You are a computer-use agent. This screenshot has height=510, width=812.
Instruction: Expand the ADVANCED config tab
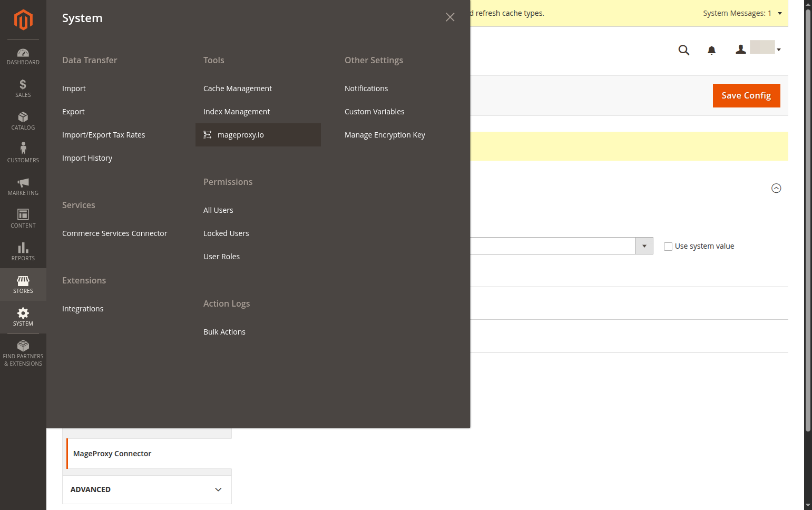click(x=147, y=489)
